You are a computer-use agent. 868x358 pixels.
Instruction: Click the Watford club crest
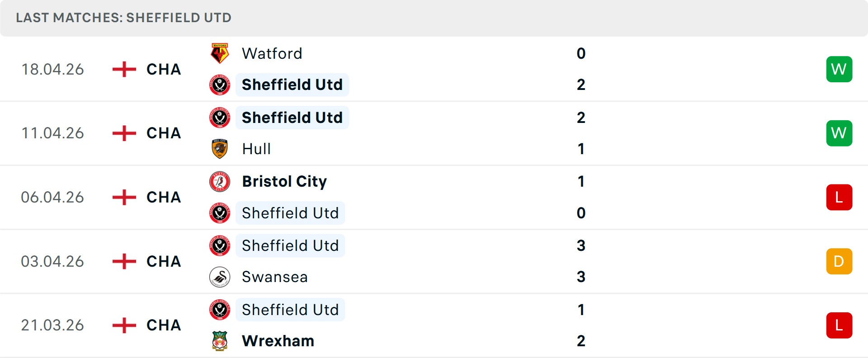point(220,53)
